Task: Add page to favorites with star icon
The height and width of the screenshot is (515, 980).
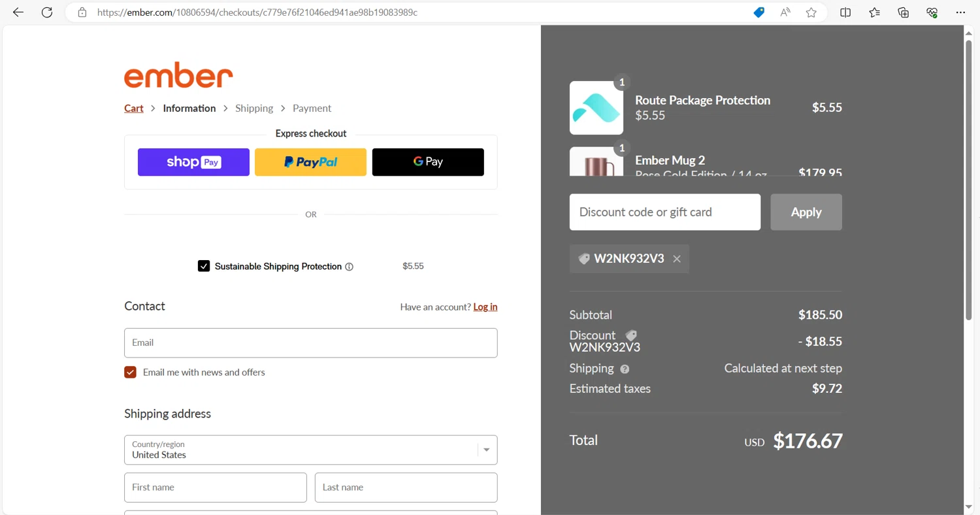Action: (x=811, y=12)
